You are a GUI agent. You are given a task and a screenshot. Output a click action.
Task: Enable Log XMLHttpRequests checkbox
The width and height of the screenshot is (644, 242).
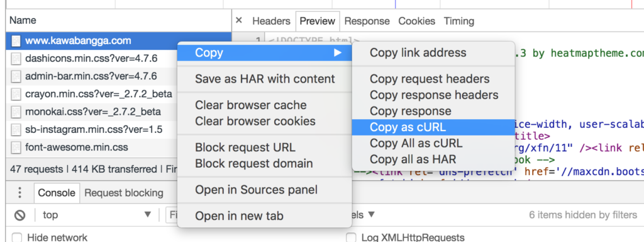click(x=351, y=238)
